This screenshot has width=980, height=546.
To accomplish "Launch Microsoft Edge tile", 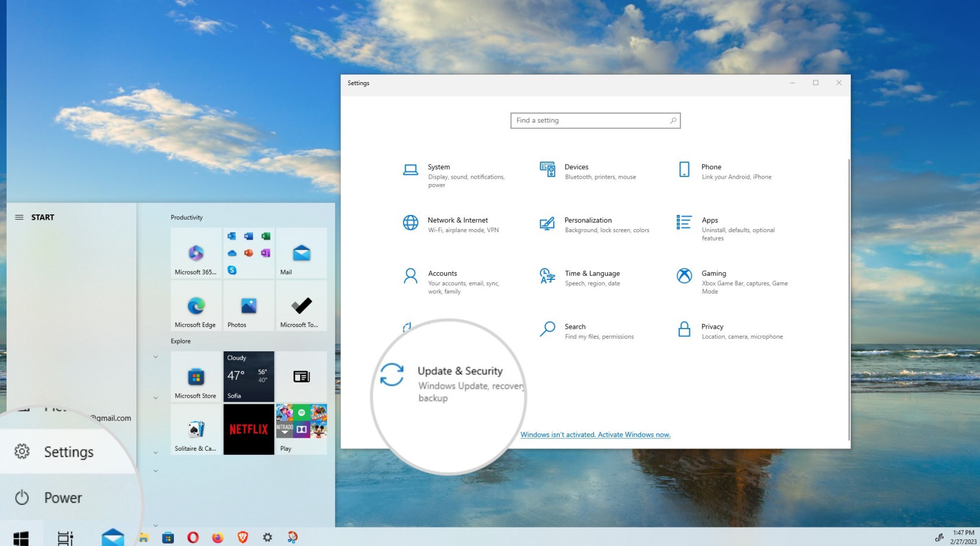I will (196, 306).
